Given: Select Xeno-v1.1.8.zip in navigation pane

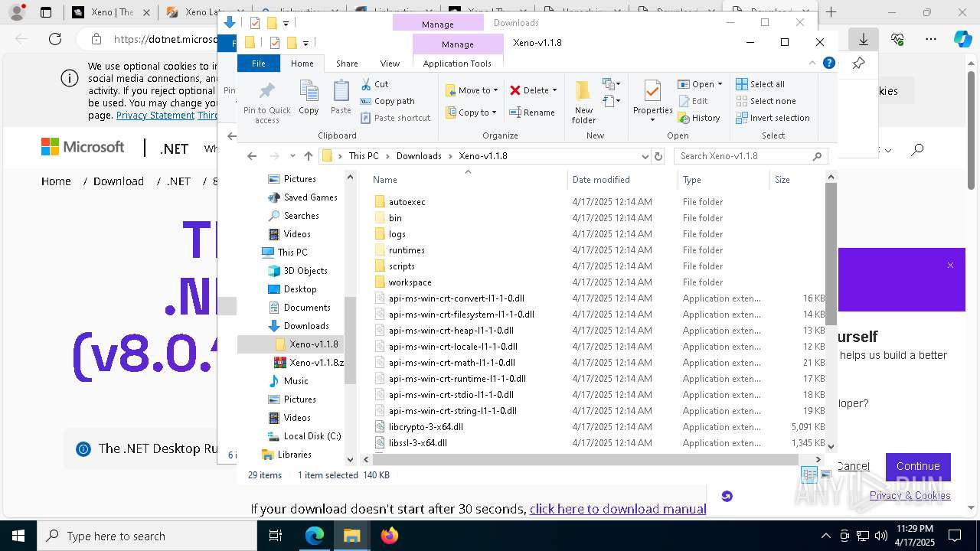Looking at the screenshot, I should pos(316,363).
